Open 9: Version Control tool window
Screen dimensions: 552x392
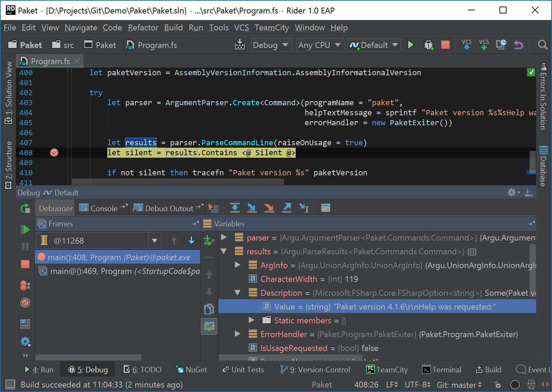point(315,370)
